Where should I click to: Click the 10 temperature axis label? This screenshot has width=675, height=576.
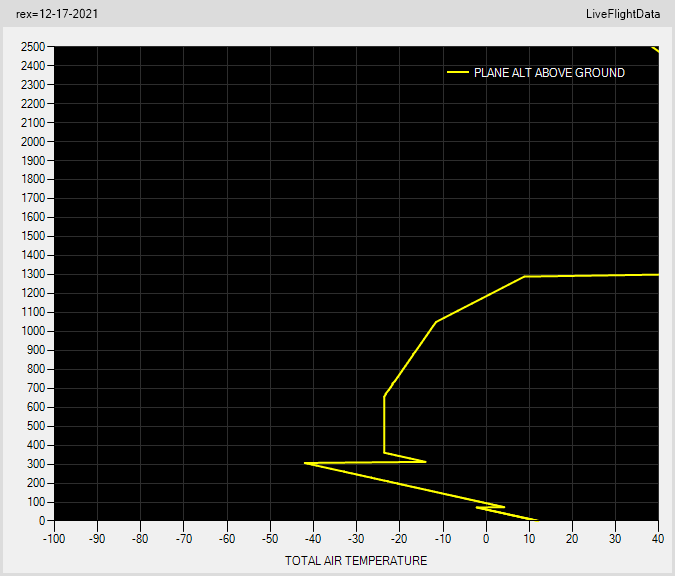click(x=529, y=539)
